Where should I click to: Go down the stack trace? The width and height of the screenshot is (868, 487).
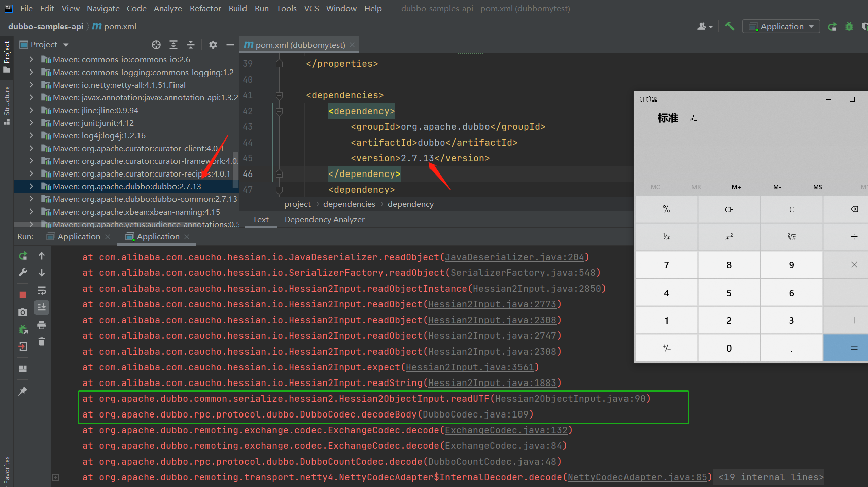(42, 273)
